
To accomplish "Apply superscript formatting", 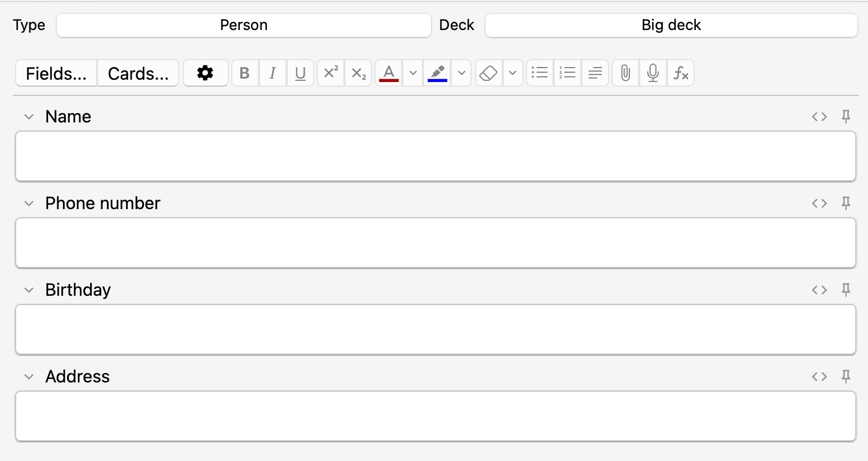I will click(x=331, y=73).
